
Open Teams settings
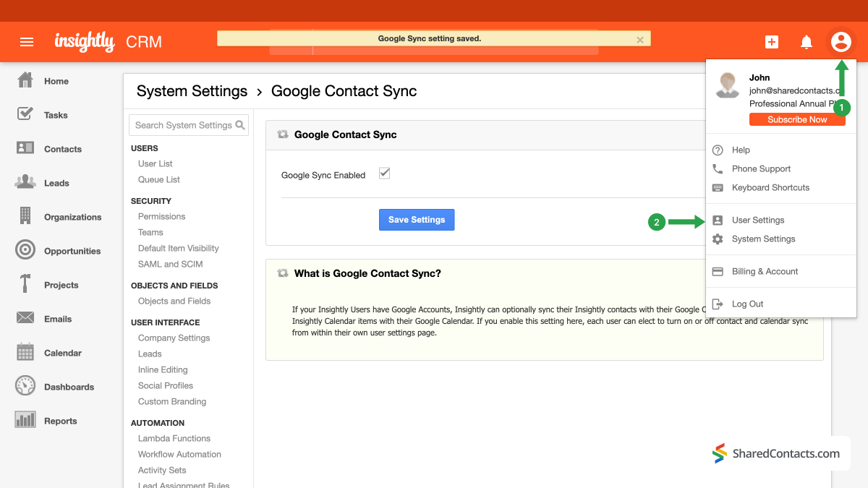[150, 232]
